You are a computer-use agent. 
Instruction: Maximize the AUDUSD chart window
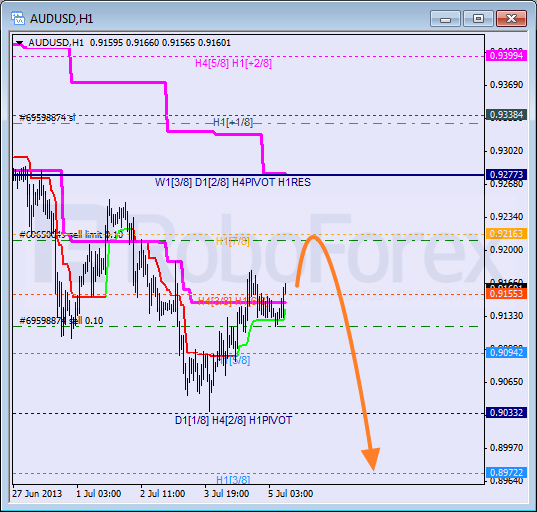point(478,18)
